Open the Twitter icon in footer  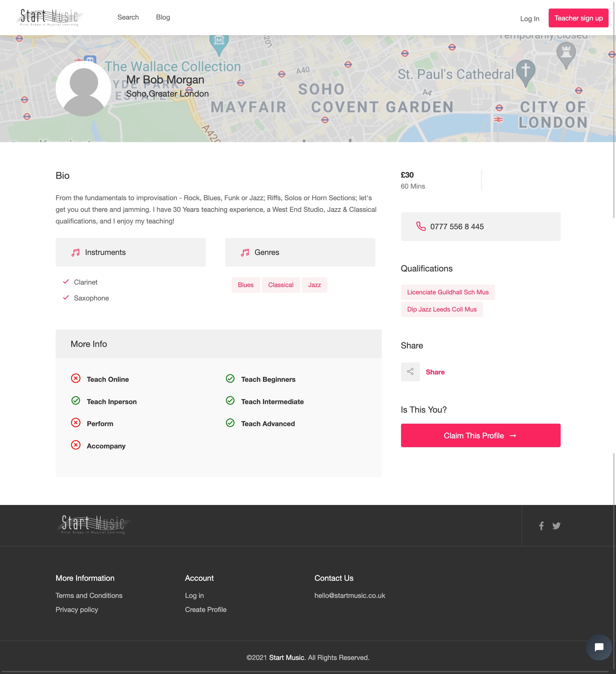tap(556, 526)
